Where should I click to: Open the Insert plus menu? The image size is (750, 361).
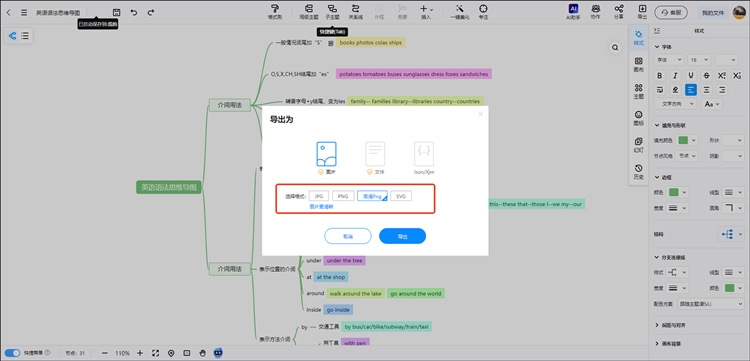[426, 11]
